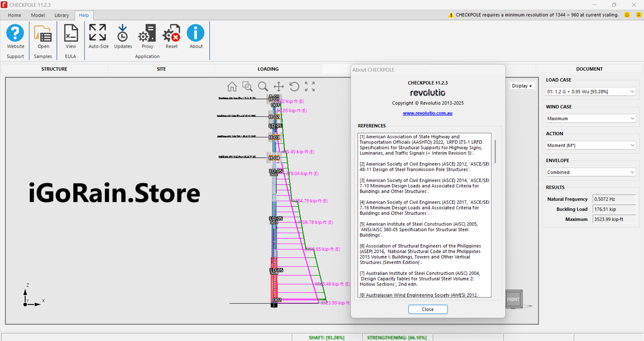Screen dimensions: 644x341
Task: Visit www.revolutio.com.au link
Action: pyautogui.click(x=427, y=113)
